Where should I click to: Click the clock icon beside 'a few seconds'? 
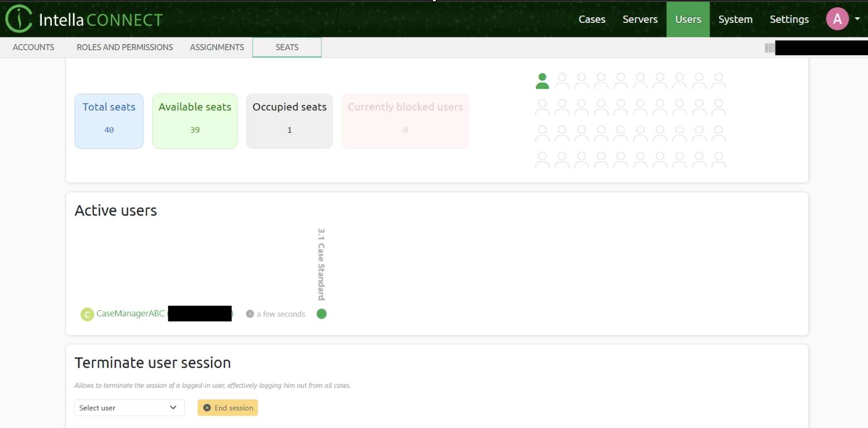pyautogui.click(x=250, y=314)
